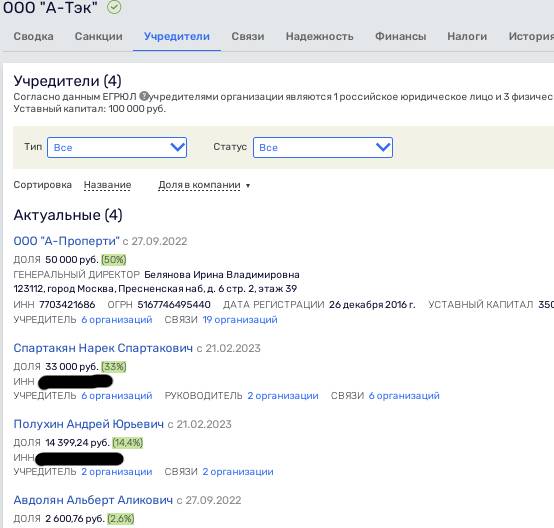The height and width of the screenshot is (528, 554).
Task: Open the Санкции tab
Action: click(99, 36)
